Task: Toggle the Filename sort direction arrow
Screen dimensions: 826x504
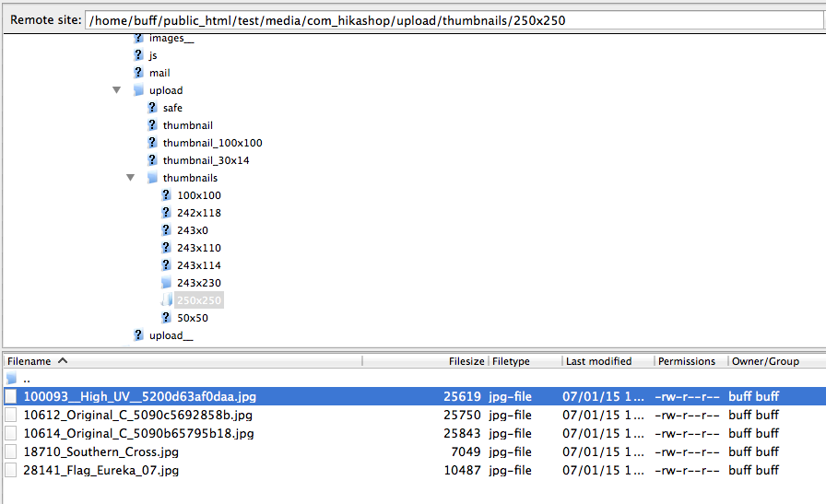Action: (x=63, y=360)
